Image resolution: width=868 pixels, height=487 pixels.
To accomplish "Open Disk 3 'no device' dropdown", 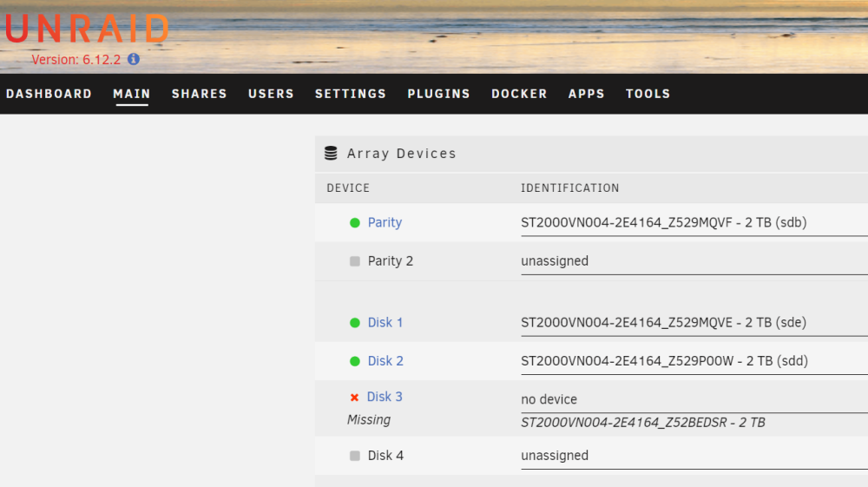I will [694, 400].
